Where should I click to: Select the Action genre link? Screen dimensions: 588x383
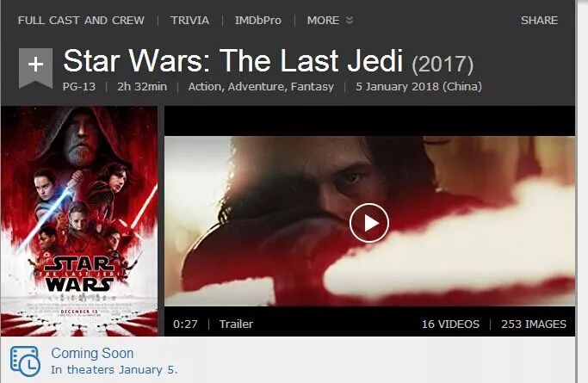tap(204, 87)
